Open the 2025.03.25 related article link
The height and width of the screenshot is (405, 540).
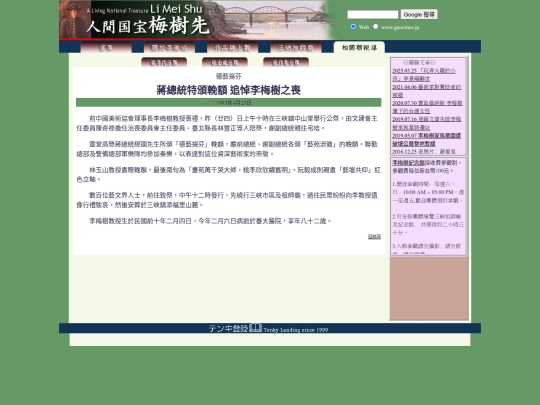point(424,75)
